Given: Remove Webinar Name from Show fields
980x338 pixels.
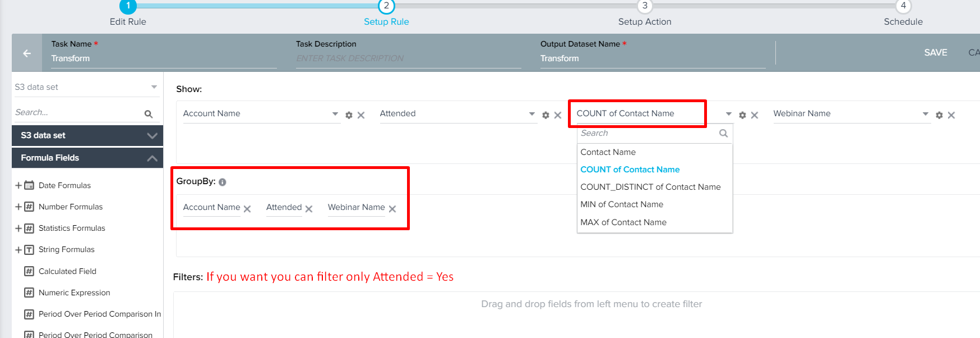Looking at the screenshot, I should click(951, 115).
